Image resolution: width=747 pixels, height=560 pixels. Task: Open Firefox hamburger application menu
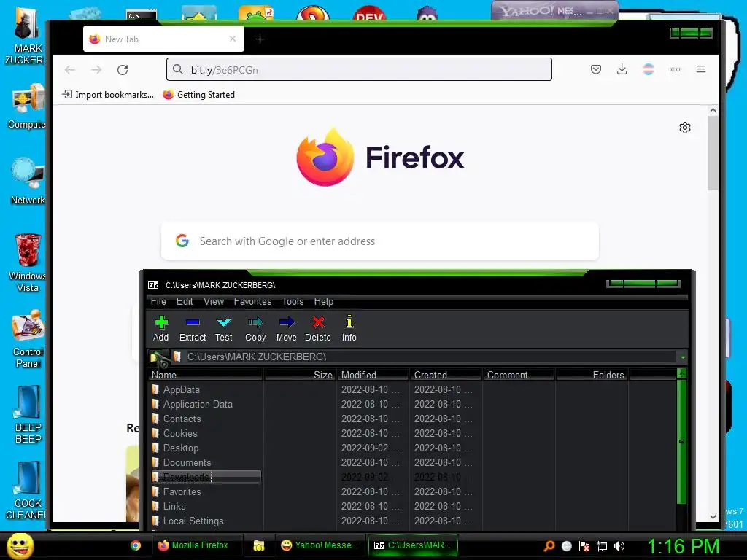pyautogui.click(x=701, y=69)
